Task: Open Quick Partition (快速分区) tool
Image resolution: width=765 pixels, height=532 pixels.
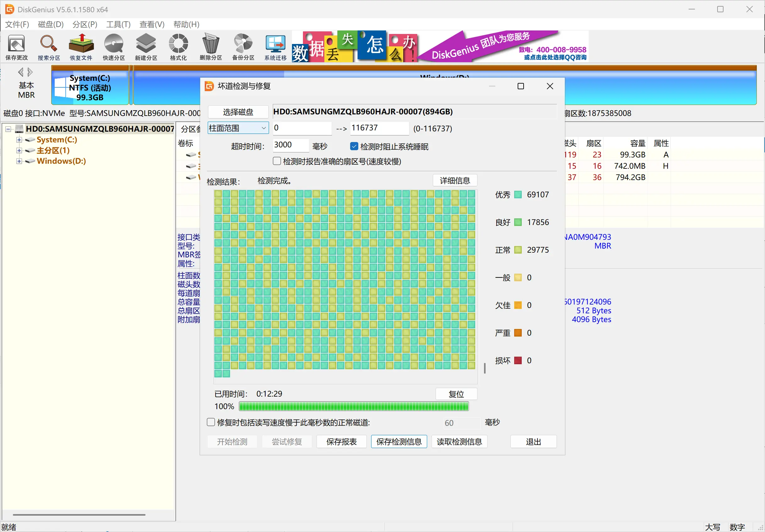Action: pos(113,47)
